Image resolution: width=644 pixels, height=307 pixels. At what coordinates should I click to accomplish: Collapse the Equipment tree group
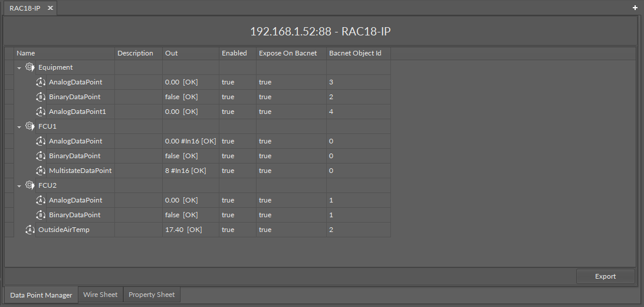(x=19, y=68)
